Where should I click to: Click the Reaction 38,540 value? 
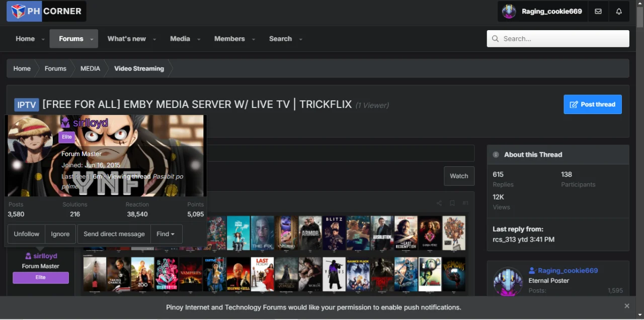(137, 214)
